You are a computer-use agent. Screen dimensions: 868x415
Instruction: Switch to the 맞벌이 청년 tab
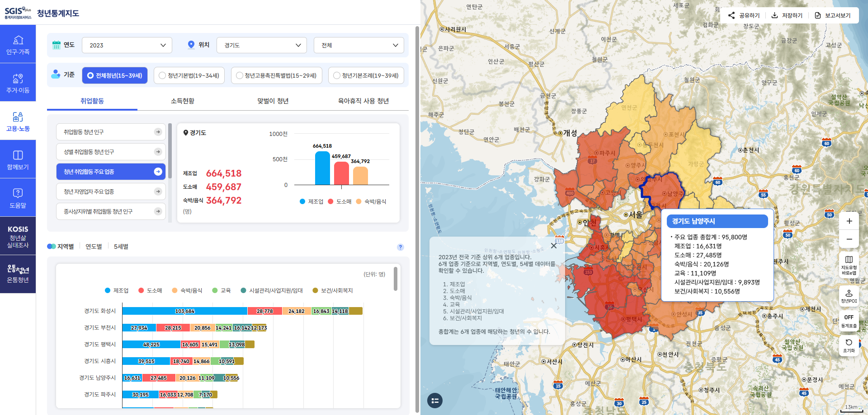click(273, 101)
